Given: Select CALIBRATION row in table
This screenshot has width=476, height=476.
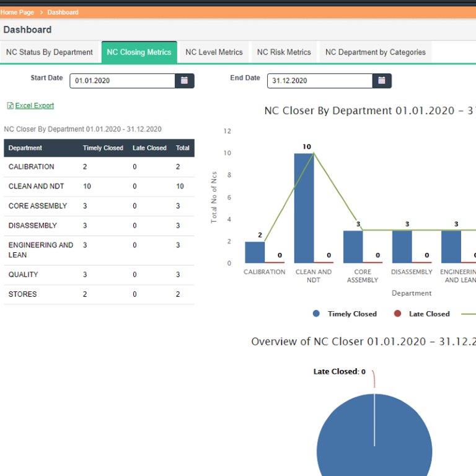Looking at the screenshot, I should 99,167.
